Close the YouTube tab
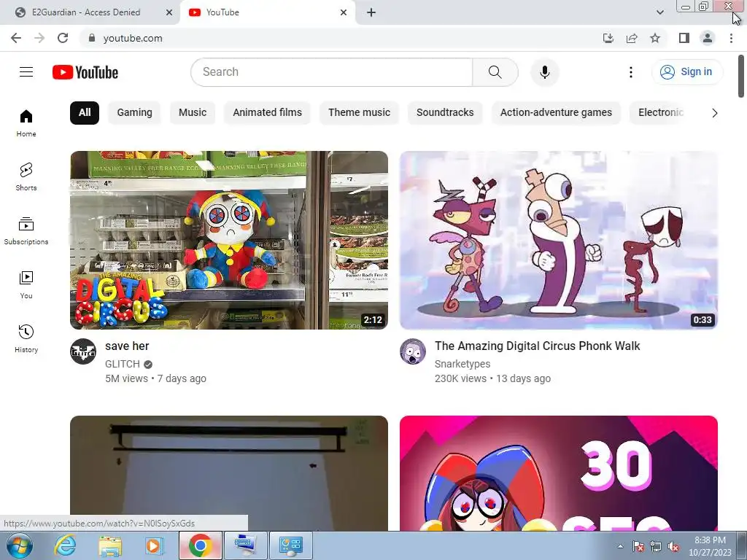 [x=344, y=12]
